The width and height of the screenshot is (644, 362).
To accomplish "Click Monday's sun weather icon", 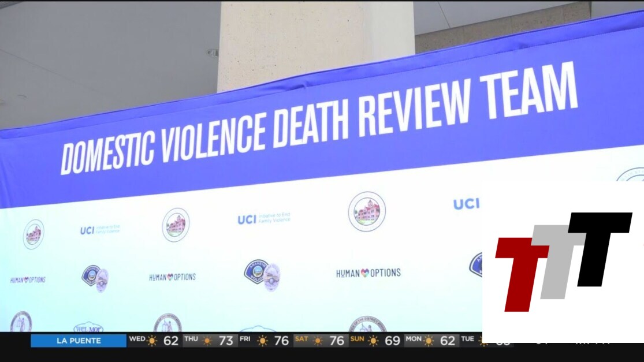I will click(x=428, y=341).
